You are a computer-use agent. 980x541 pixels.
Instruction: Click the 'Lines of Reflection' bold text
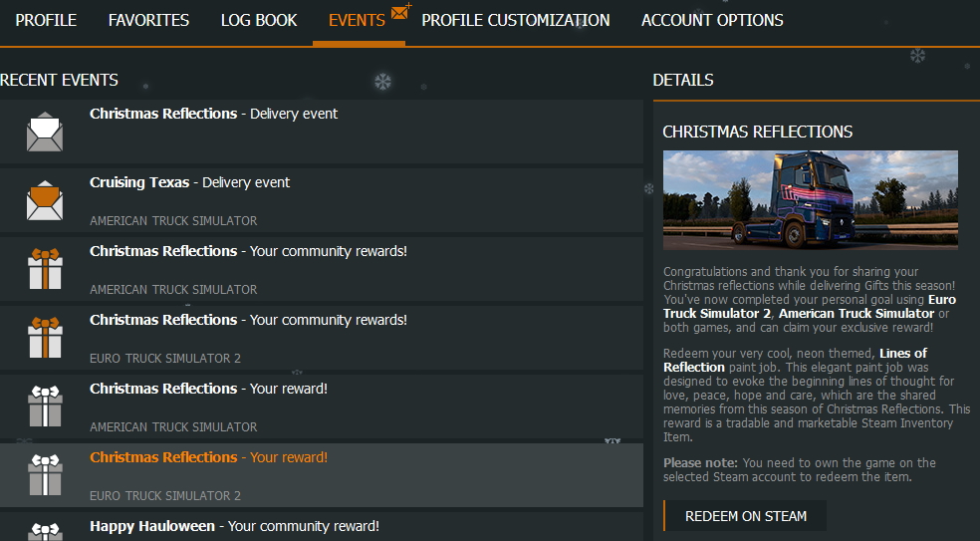[795, 361]
